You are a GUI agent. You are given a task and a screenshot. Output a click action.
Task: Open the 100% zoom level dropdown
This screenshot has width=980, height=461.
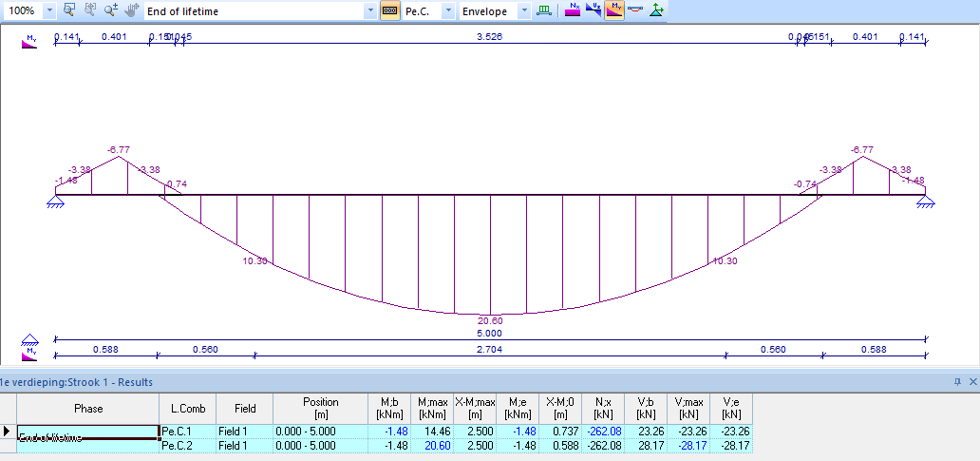tap(49, 10)
